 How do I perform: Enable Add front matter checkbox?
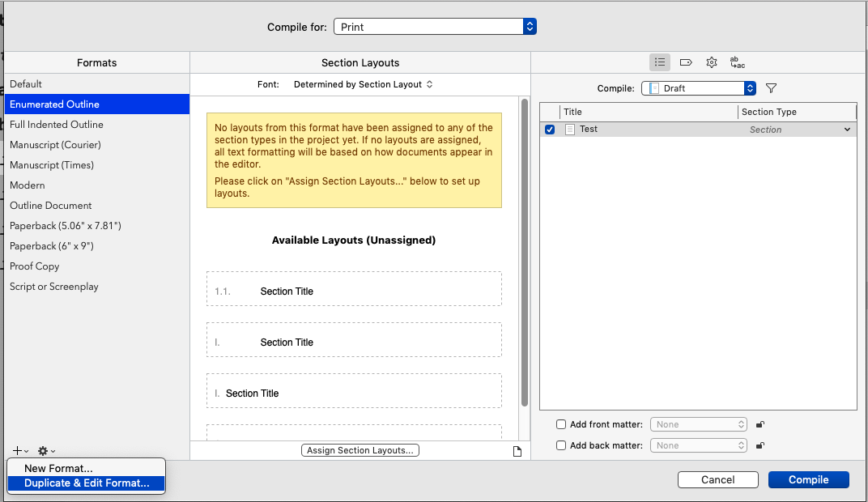[x=561, y=424]
